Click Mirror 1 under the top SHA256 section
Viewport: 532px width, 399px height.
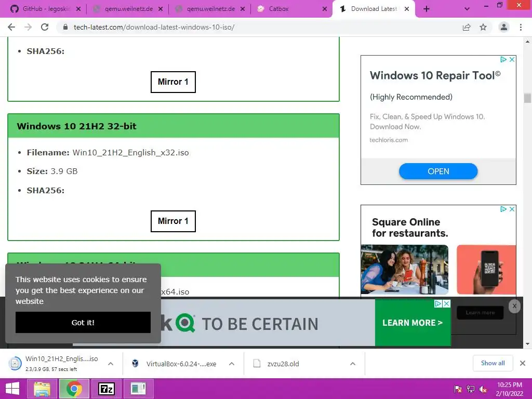click(173, 82)
